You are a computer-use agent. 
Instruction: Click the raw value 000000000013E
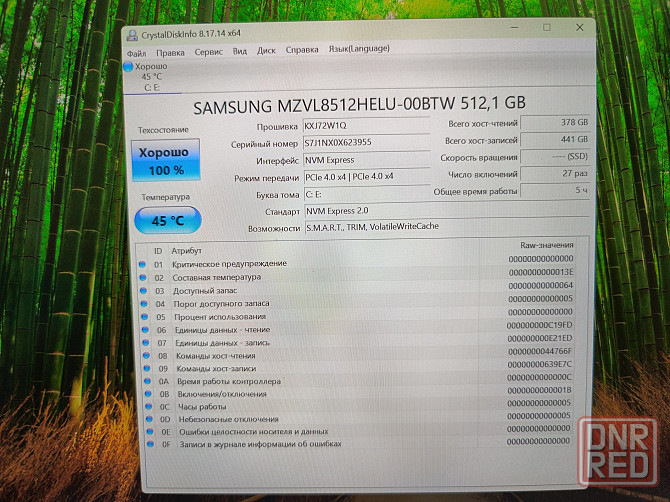[x=541, y=272]
